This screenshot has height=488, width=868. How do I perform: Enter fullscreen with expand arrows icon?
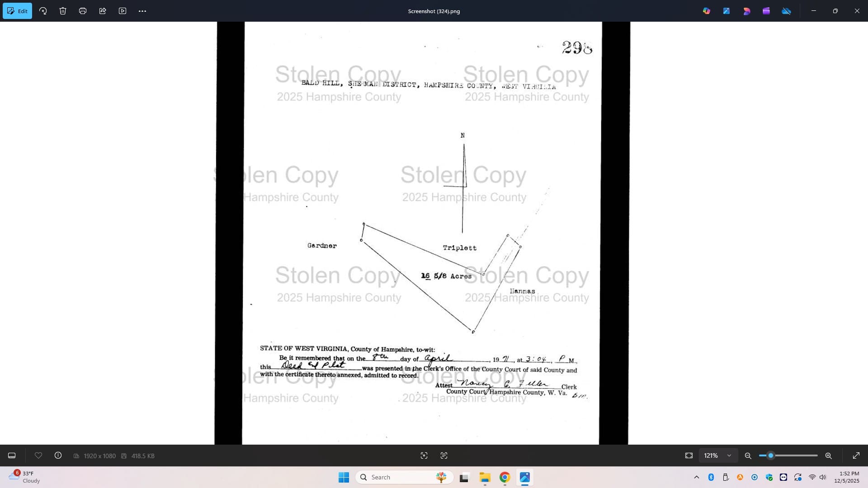click(856, 455)
